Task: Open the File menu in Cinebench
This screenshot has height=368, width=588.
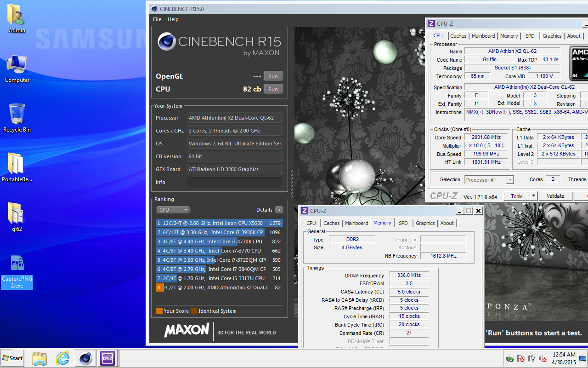Action: pyautogui.click(x=157, y=19)
